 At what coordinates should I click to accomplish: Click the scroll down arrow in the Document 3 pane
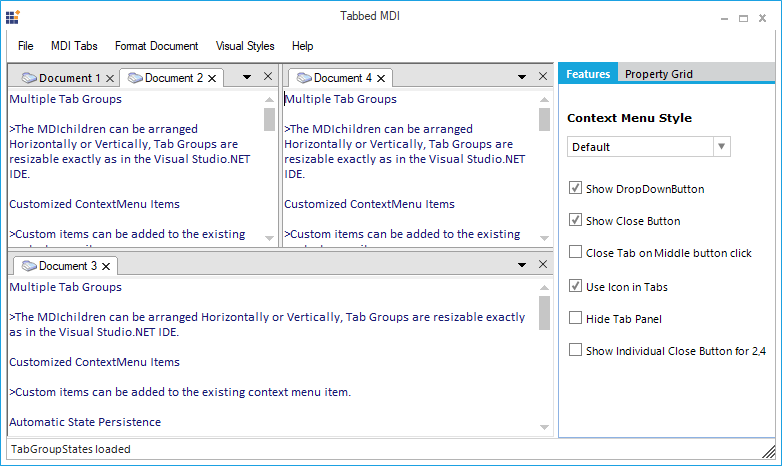click(544, 427)
